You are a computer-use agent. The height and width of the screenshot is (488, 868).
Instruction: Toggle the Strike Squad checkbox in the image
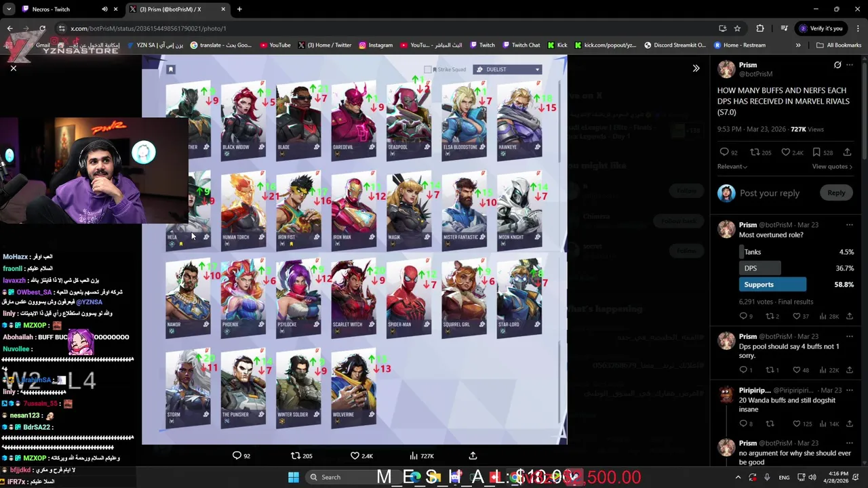(x=427, y=69)
